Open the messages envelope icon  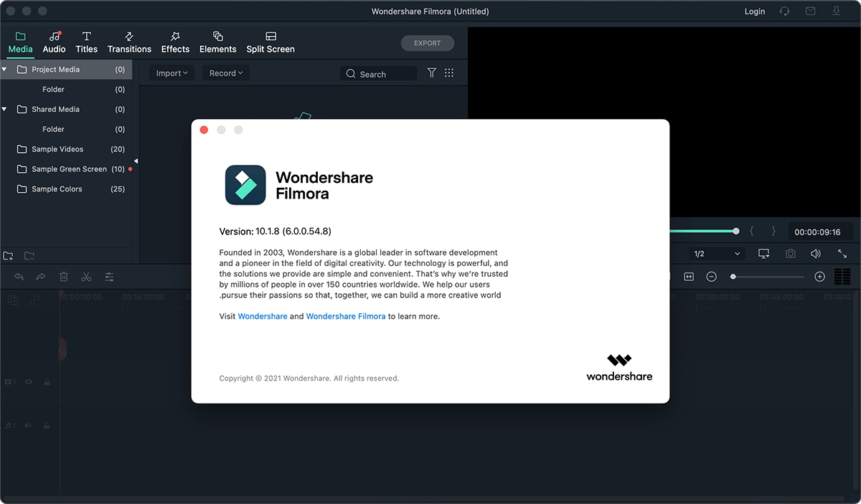click(810, 11)
